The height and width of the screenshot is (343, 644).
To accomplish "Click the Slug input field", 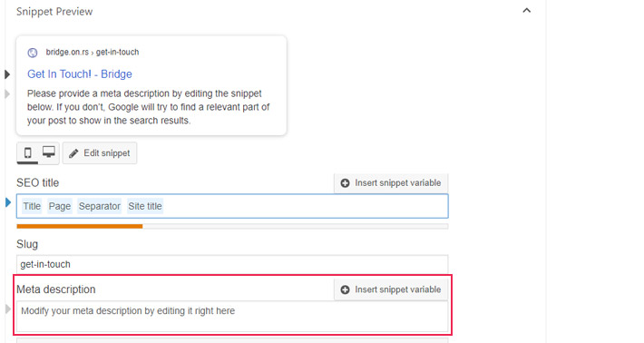I will click(x=232, y=264).
